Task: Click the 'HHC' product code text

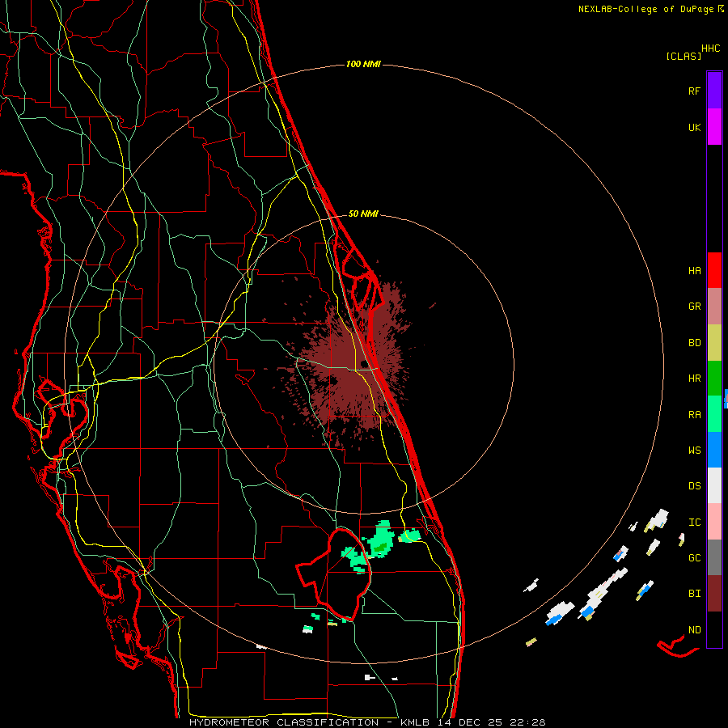Action: point(710,49)
